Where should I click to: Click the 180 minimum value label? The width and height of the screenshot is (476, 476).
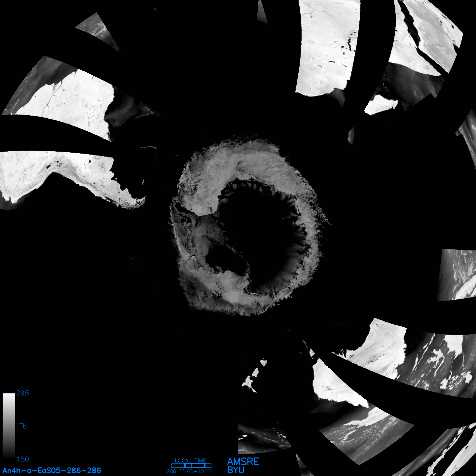point(22,459)
